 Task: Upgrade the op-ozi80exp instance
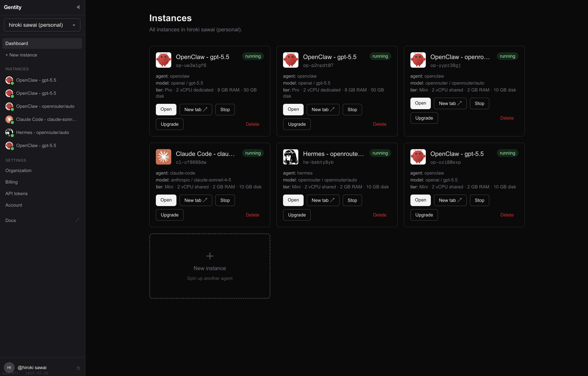424,215
